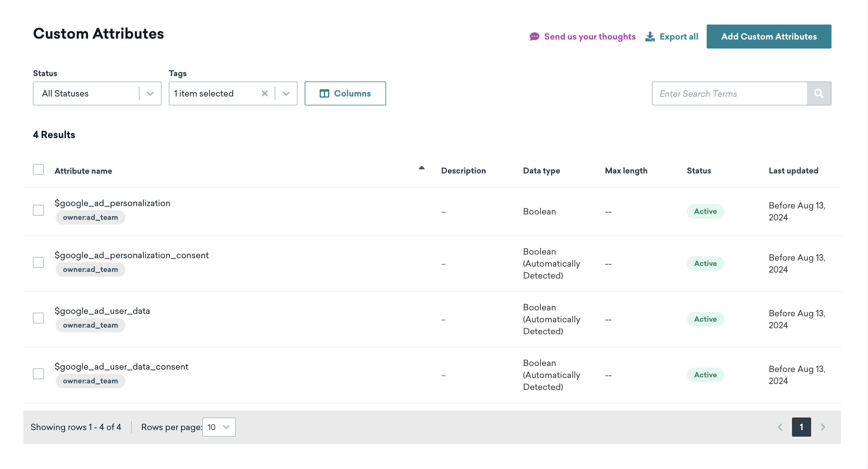
Task: Toggle checkbox for $google_ad_personalization row
Action: pyautogui.click(x=38, y=210)
